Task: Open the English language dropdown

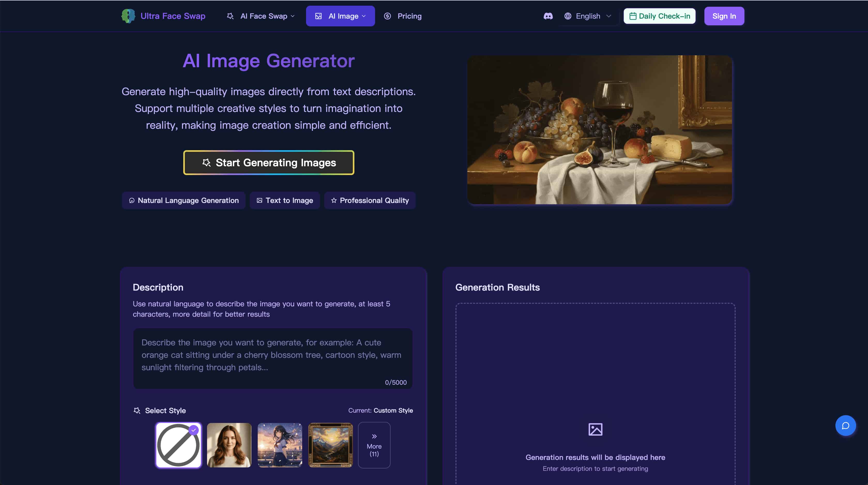Action: click(588, 16)
